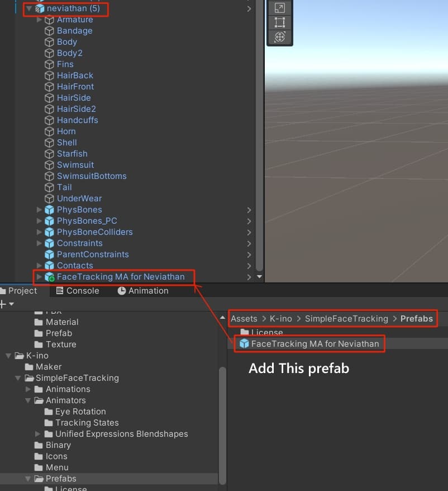Viewport: 448px width, 491px height.
Task: Click the FaceTracking MA prefab icon in hierarchy
Action: pyautogui.click(x=49, y=277)
